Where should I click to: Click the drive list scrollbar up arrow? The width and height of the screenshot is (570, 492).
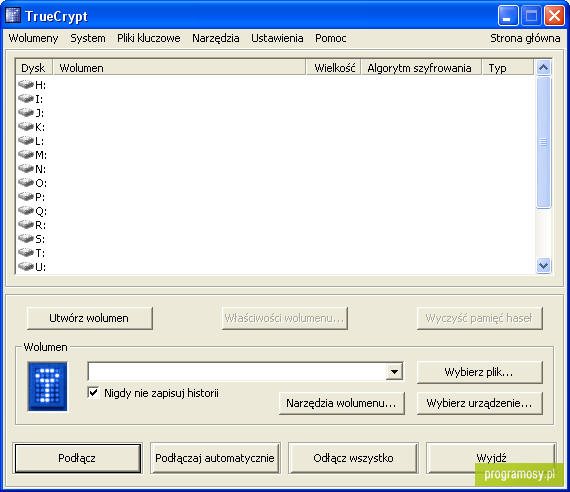tap(543, 68)
